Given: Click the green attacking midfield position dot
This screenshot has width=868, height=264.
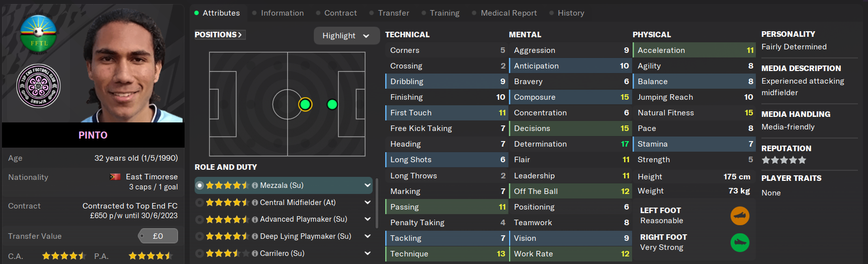Looking at the screenshot, I should point(332,104).
